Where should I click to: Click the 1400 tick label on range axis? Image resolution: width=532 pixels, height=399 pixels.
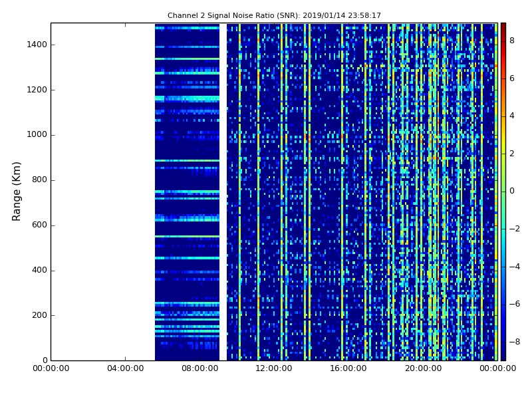pos(37,45)
